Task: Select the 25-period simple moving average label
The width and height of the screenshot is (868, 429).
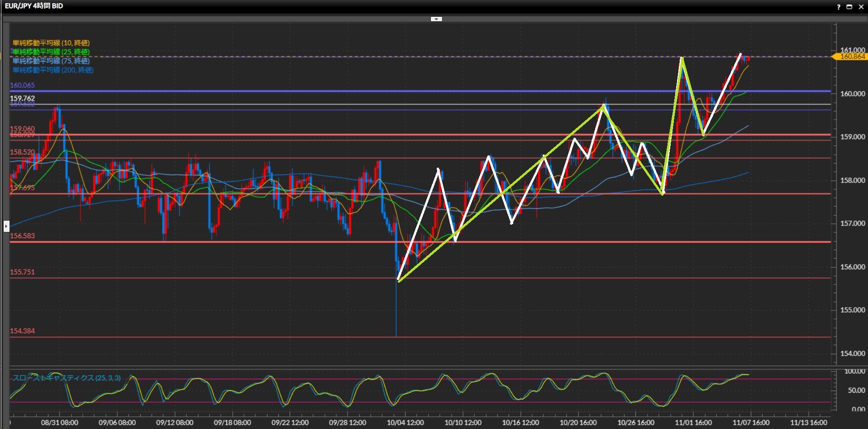Action: (51, 52)
